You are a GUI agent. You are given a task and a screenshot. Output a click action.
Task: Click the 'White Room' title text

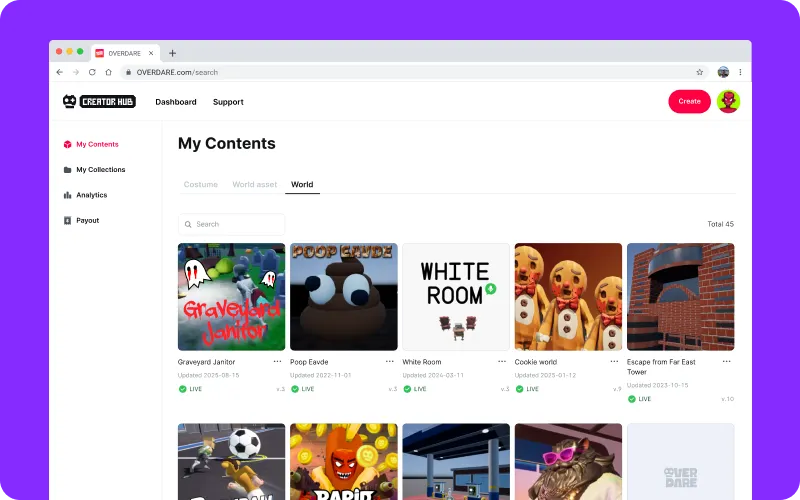[421, 362]
